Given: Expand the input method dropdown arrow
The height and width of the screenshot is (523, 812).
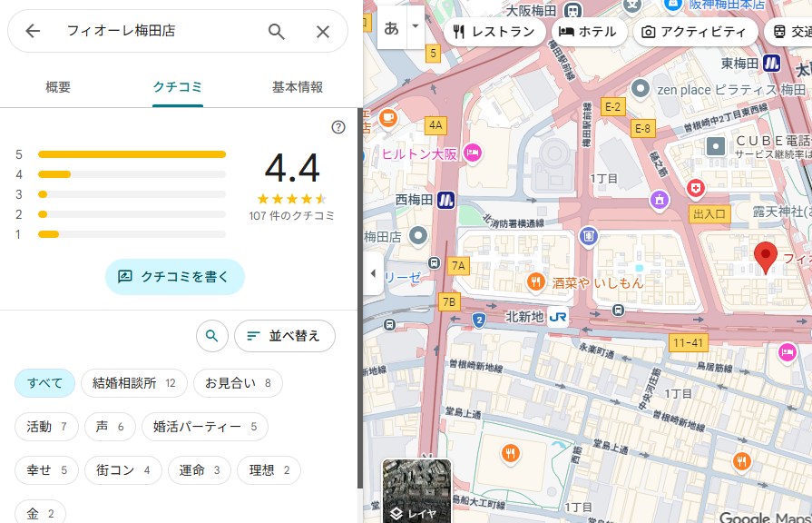Looking at the screenshot, I should point(416,26).
